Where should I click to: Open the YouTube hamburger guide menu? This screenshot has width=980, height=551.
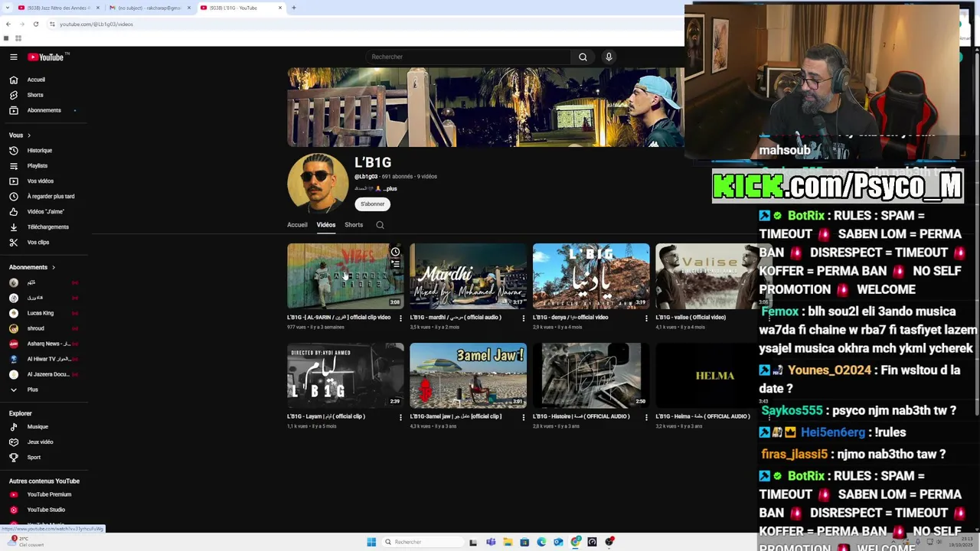pos(13,57)
